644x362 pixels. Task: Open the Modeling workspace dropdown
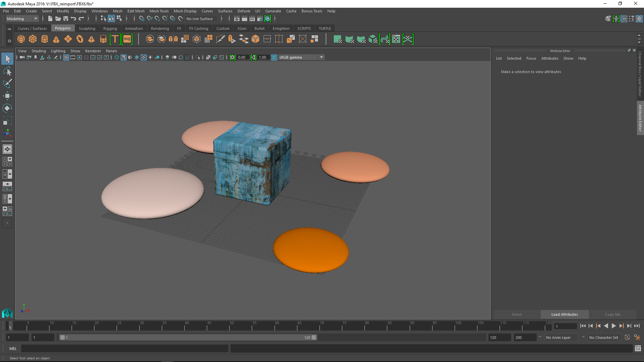(22, 18)
